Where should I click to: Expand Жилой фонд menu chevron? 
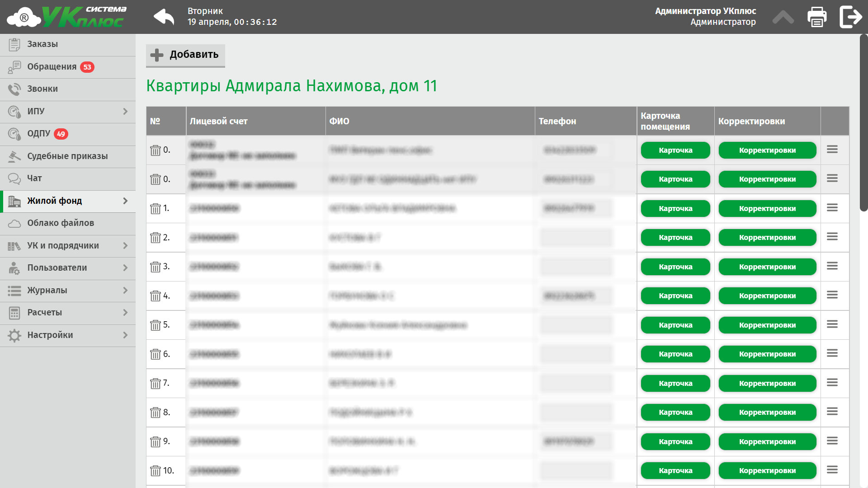pyautogui.click(x=125, y=201)
